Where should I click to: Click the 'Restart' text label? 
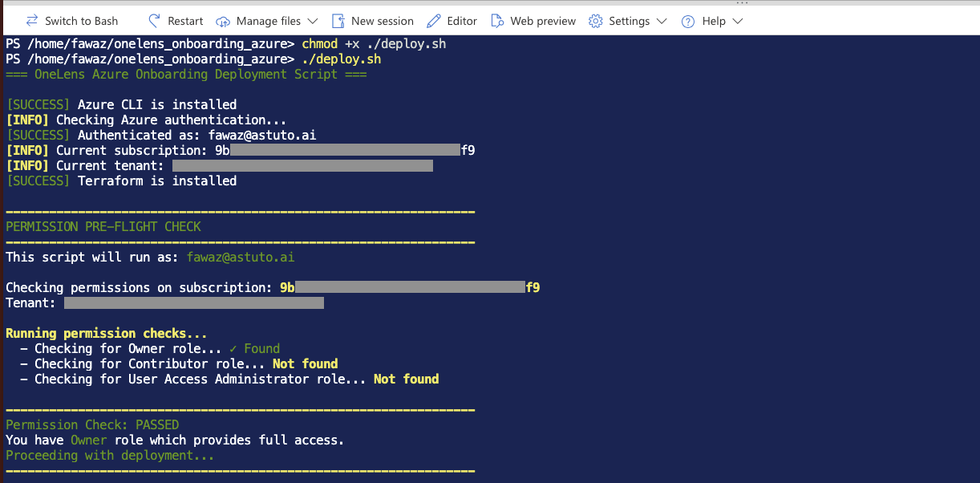[185, 21]
